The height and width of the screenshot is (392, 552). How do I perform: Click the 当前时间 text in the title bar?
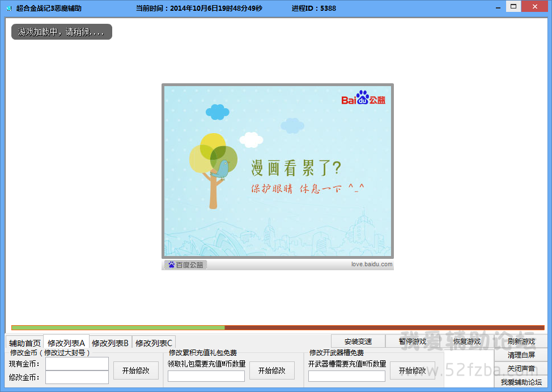(199, 8)
